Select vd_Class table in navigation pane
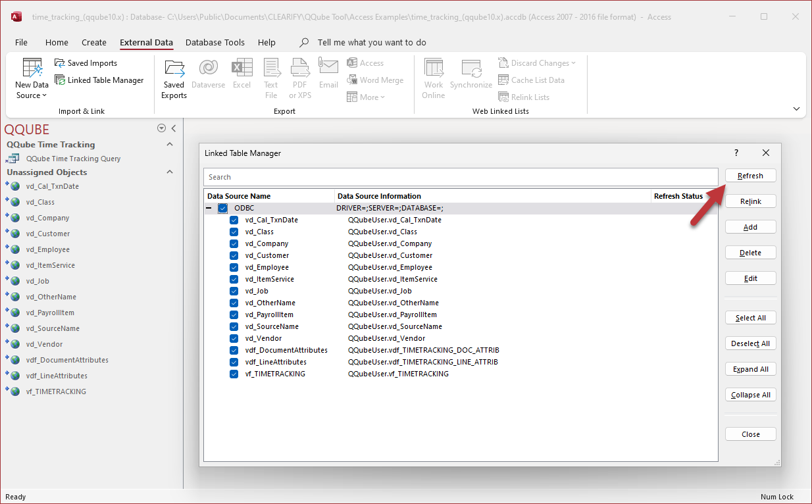Image resolution: width=812 pixels, height=504 pixels. pos(40,202)
